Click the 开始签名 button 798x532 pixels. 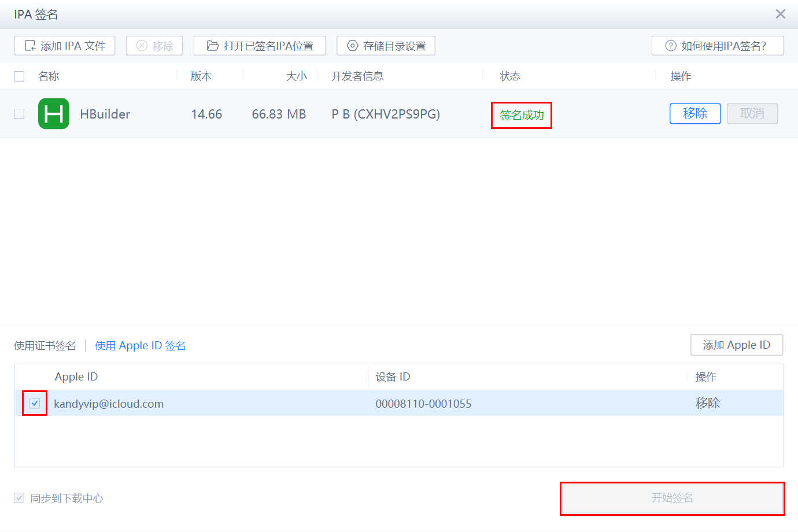673,498
